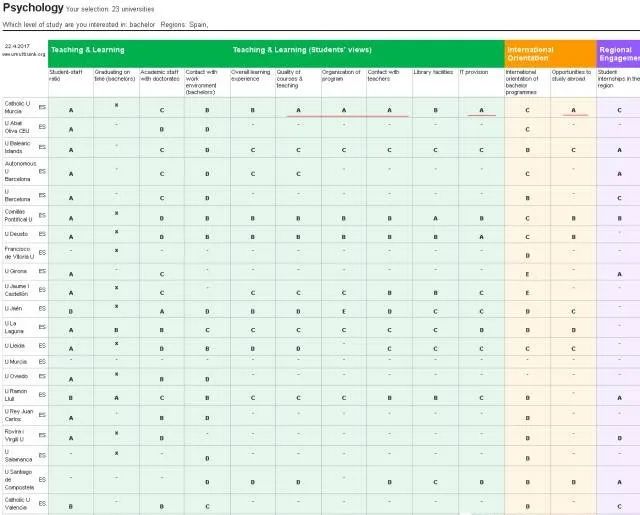Click Francisco de Vitoria U's Graduating on time x mark
Image resolution: width=640 pixels, height=515 pixels.
point(116,250)
